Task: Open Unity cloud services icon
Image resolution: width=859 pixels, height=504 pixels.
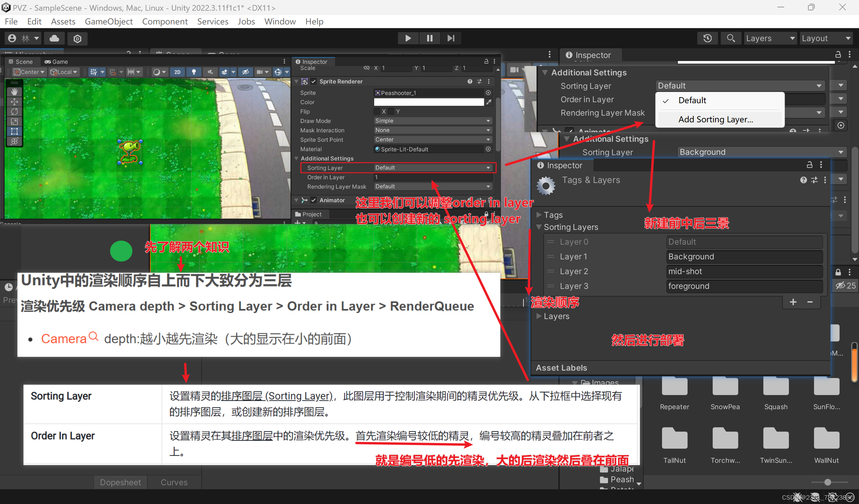Action: point(55,38)
